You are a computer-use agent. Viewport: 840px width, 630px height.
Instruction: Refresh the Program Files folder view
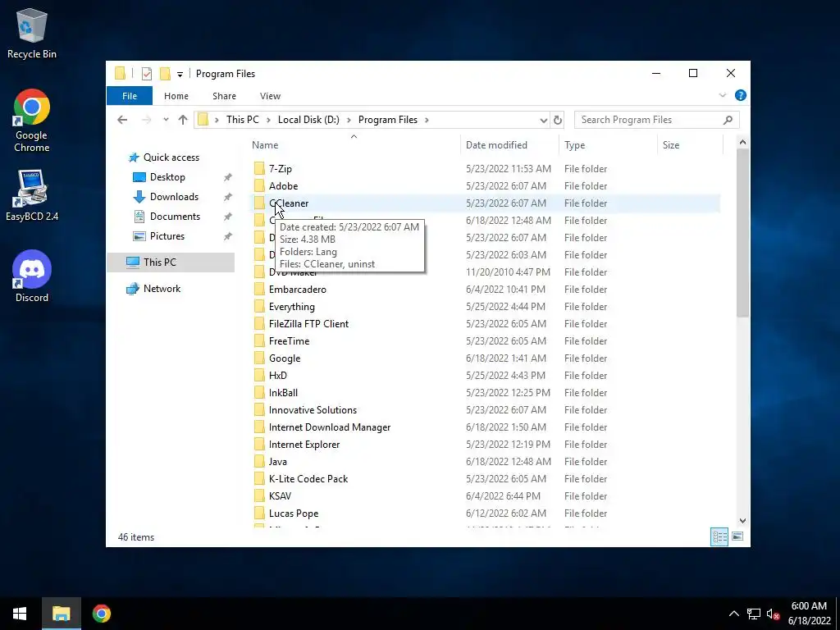tap(558, 120)
